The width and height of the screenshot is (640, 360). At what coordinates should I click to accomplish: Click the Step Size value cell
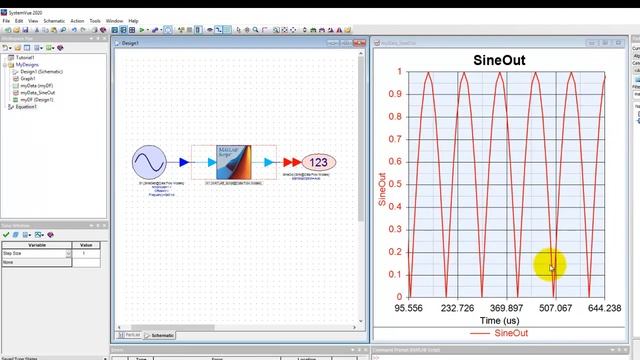(x=86, y=253)
